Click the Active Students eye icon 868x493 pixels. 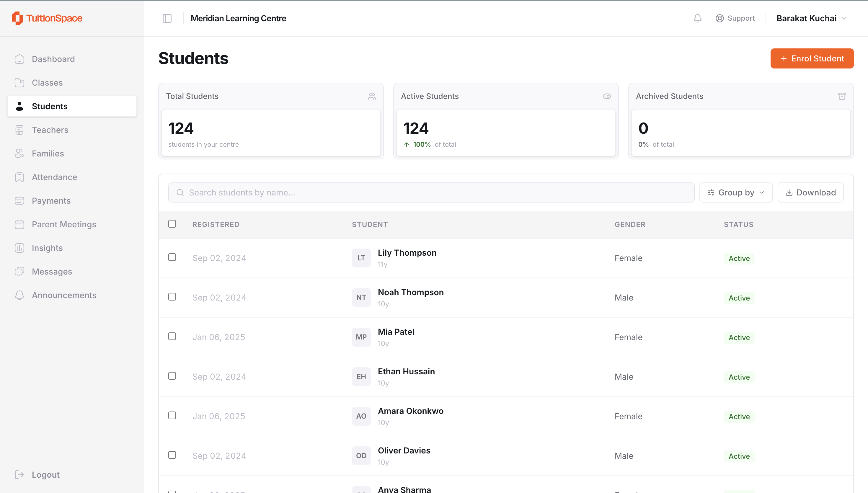[607, 97]
